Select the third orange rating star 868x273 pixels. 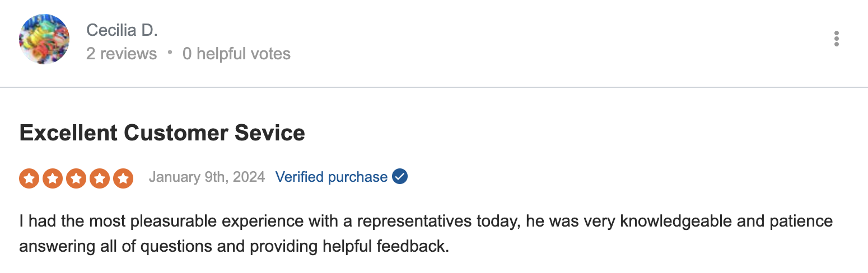pos(76,178)
